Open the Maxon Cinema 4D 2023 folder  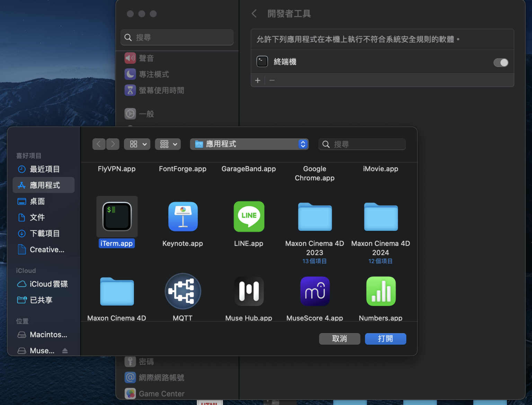pyautogui.click(x=314, y=217)
